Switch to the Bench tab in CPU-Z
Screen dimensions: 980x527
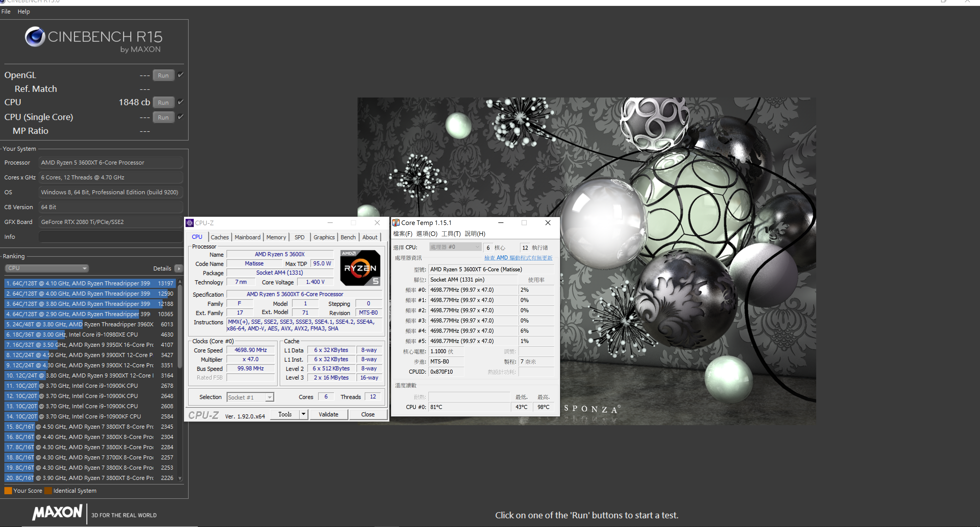[x=348, y=237]
